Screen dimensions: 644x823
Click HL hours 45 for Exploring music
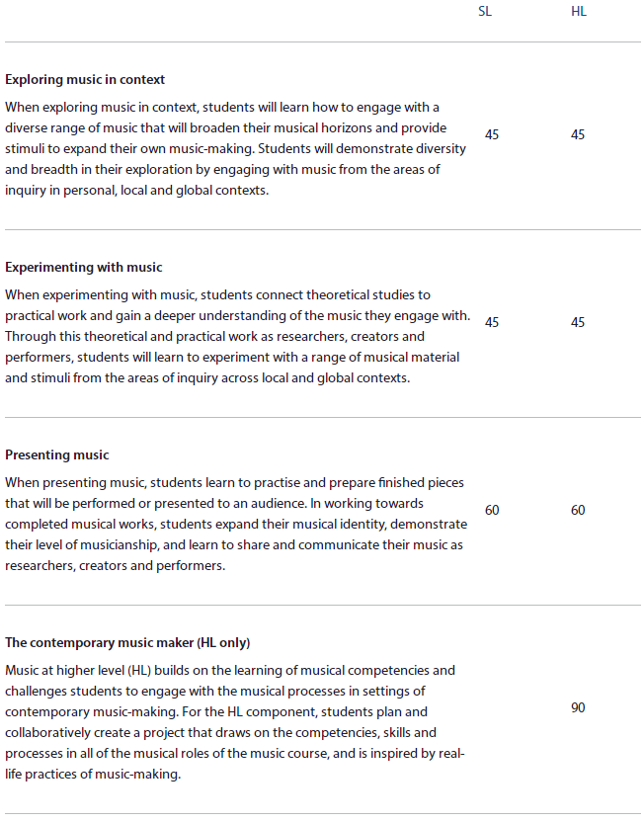click(x=578, y=135)
